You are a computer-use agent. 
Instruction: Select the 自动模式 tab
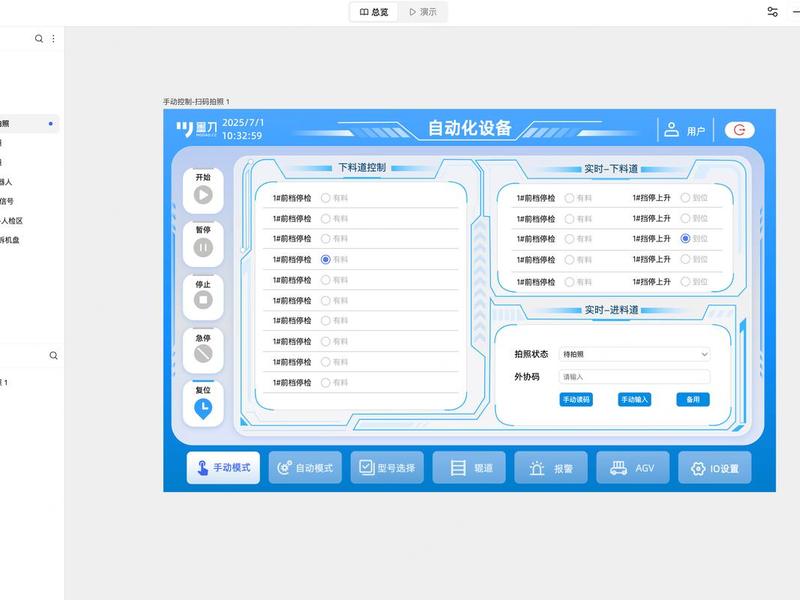(x=305, y=467)
